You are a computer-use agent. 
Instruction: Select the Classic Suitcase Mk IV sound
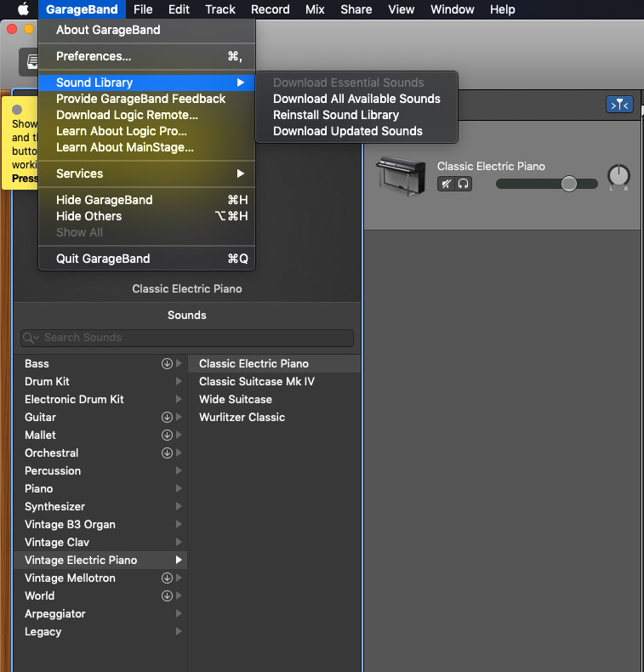coord(274,381)
